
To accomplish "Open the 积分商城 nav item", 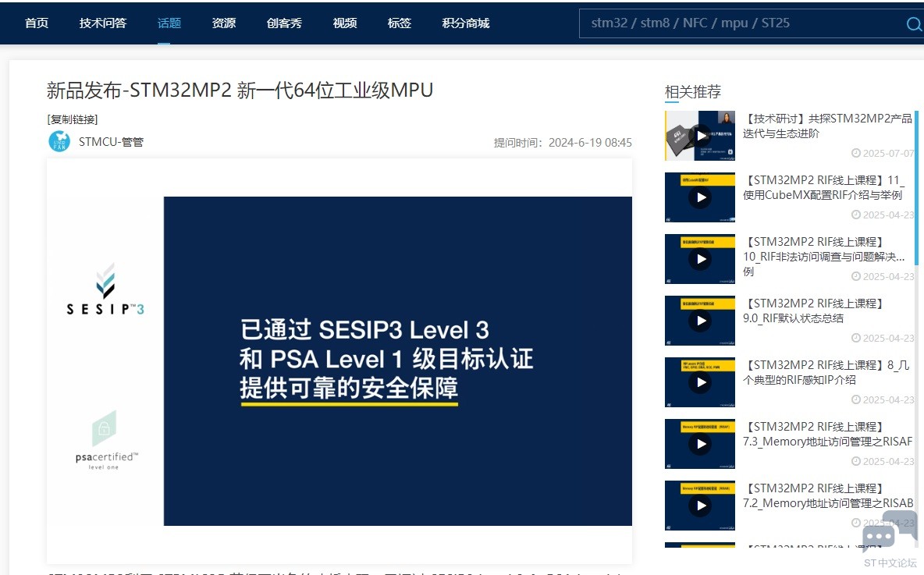I will pyautogui.click(x=466, y=23).
